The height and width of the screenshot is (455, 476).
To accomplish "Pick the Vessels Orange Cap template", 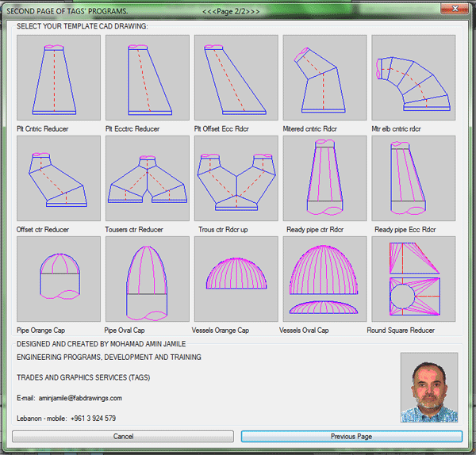I will click(236, 279).
